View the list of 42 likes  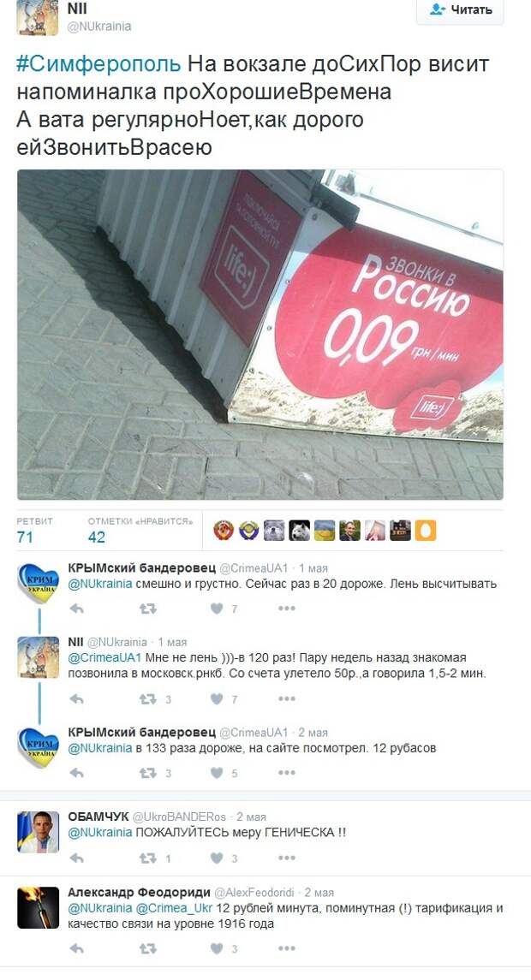140,530
